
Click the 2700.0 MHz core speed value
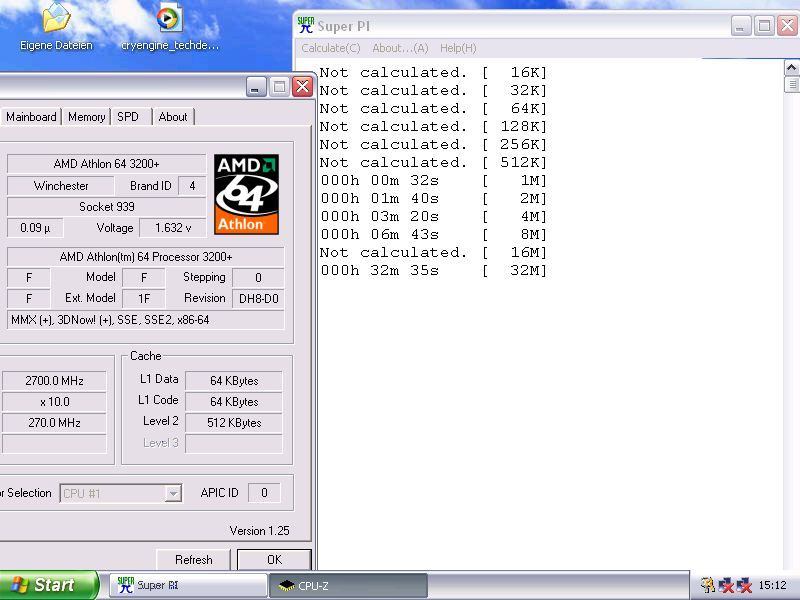[x=54, y=381]
